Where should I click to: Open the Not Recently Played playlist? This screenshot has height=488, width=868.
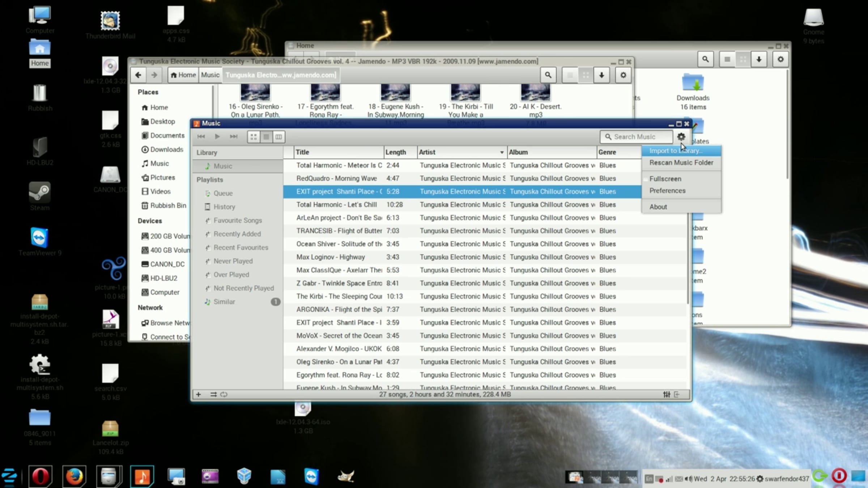click(x=238, y=288)
